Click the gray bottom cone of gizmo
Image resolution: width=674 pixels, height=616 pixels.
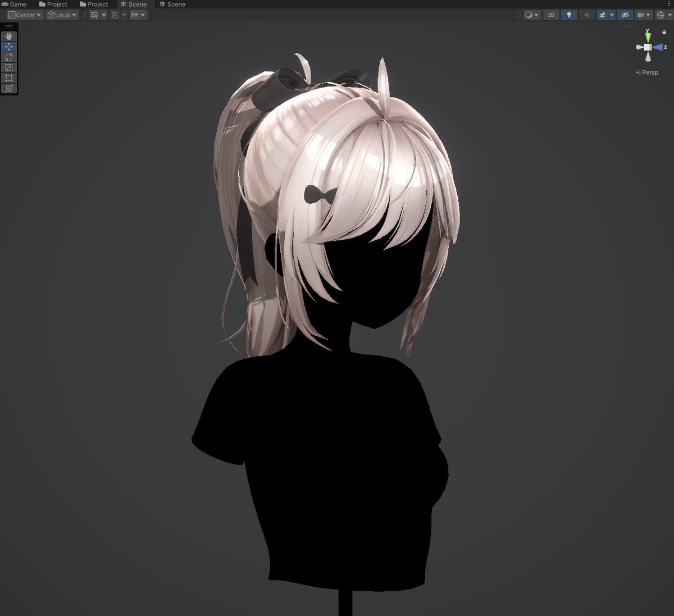648,57
